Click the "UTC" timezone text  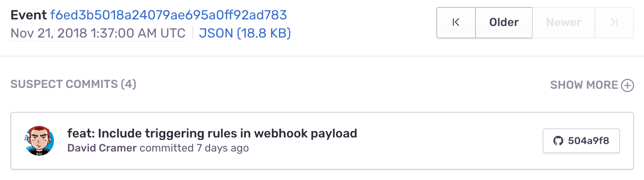pyautogui.click(x=174, y=33)
